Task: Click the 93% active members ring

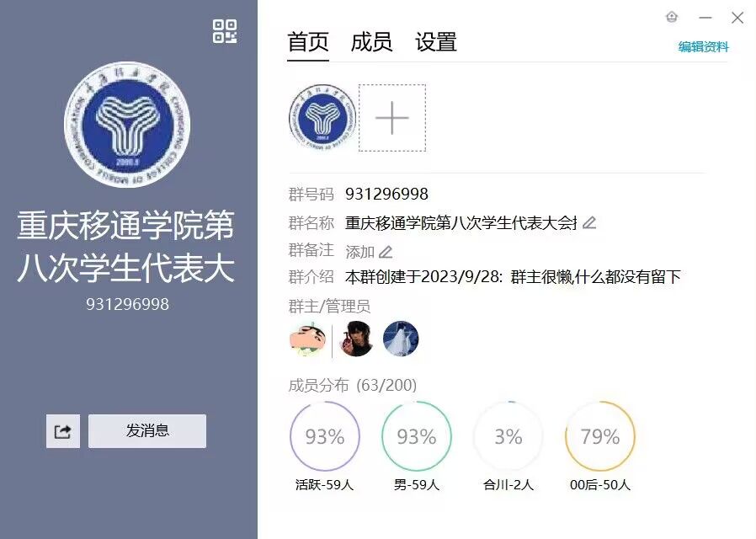Action: click(325, 436)
